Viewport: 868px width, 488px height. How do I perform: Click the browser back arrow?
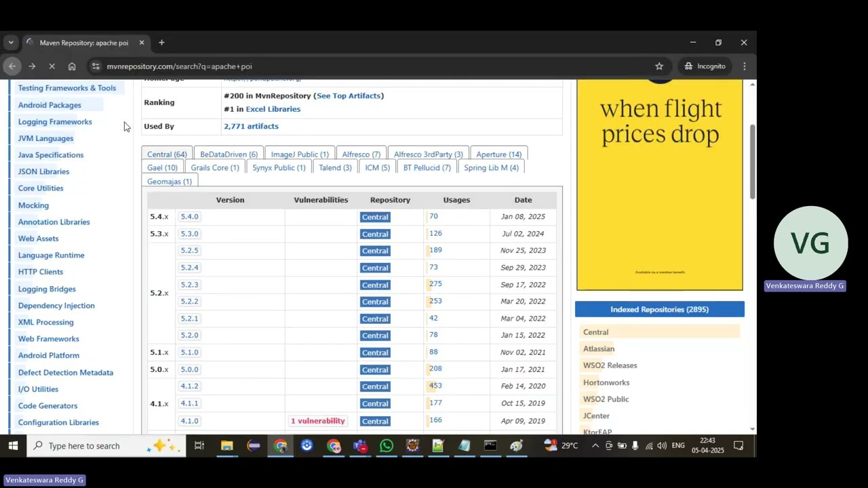[12, 66]
